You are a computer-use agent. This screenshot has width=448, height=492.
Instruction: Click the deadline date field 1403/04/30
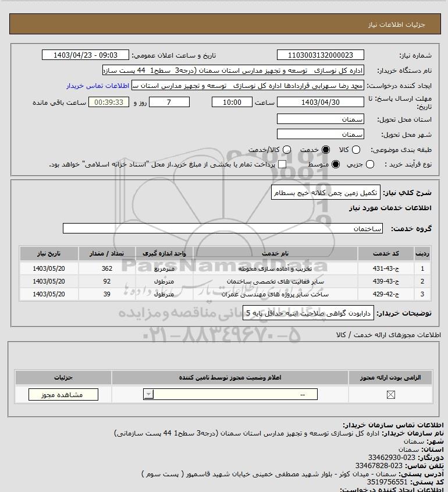[x=321, y=102]
